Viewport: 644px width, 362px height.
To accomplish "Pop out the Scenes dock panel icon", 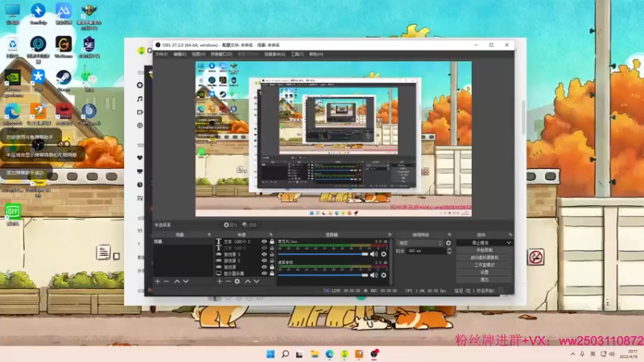I will click(209, 235).
